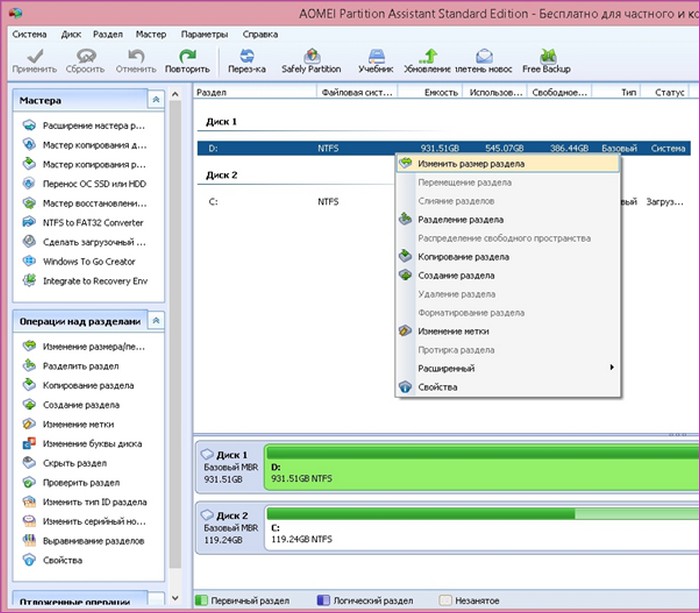Click the Повторить redo icon
The width and height of the screenshot is (700, 613).
(187, 59)
